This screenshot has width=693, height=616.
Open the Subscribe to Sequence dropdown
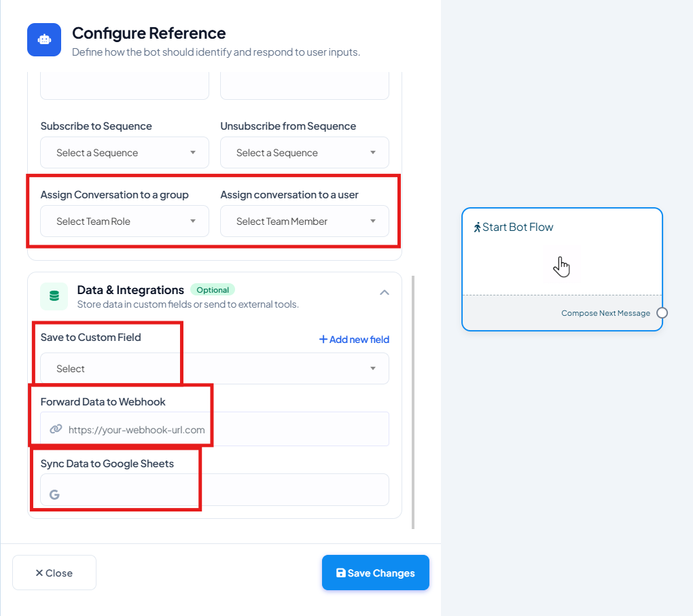coord(124,152)
